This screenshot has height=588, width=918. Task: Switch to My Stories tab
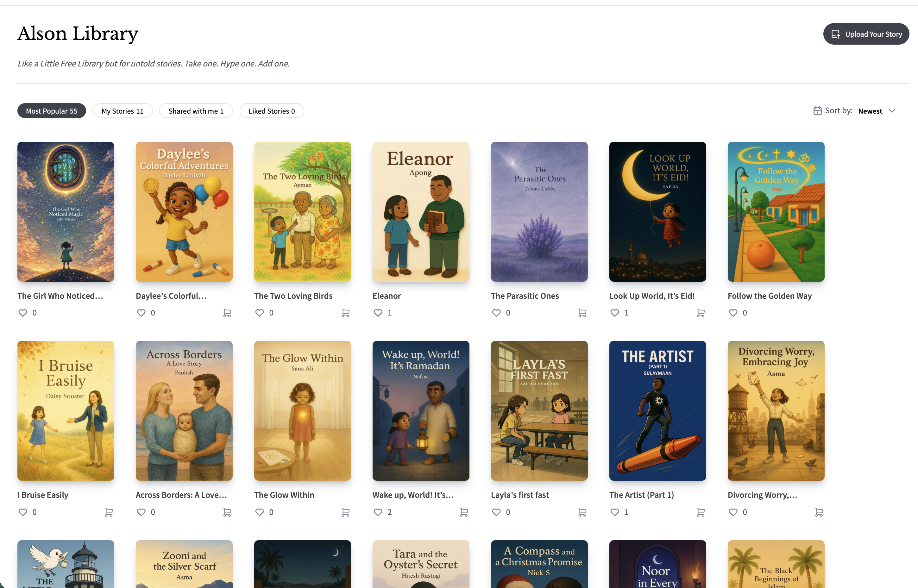point(123,111)
